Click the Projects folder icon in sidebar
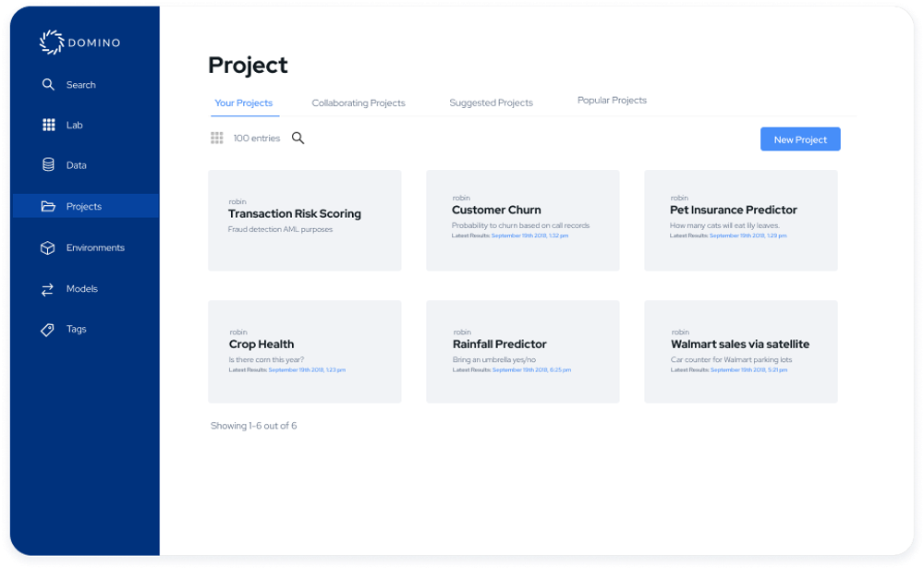The width and height of the screenshot is (924, 568). click(x=48, y=206)
